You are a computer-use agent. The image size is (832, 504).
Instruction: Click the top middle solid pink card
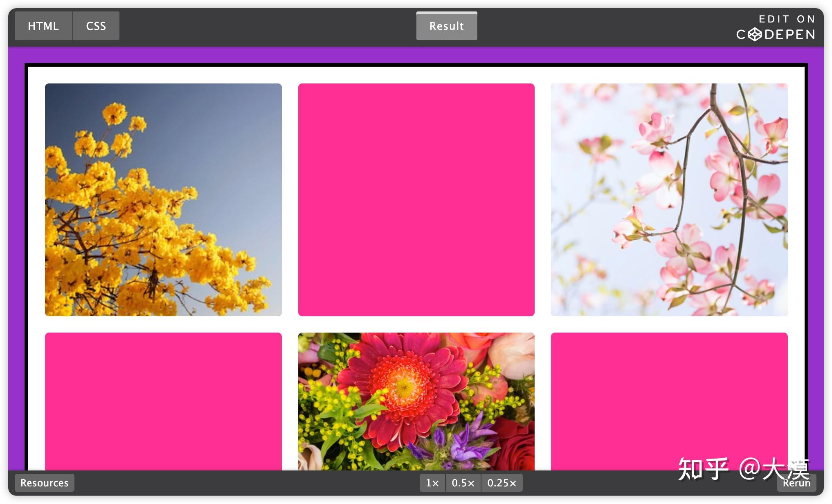coord(416,200)
